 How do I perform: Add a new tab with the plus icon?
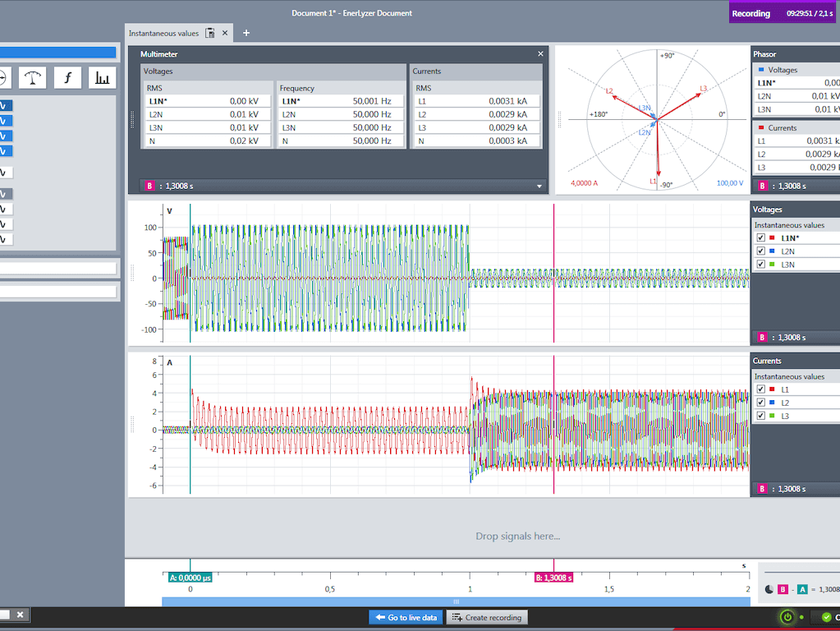pos(246,33)
